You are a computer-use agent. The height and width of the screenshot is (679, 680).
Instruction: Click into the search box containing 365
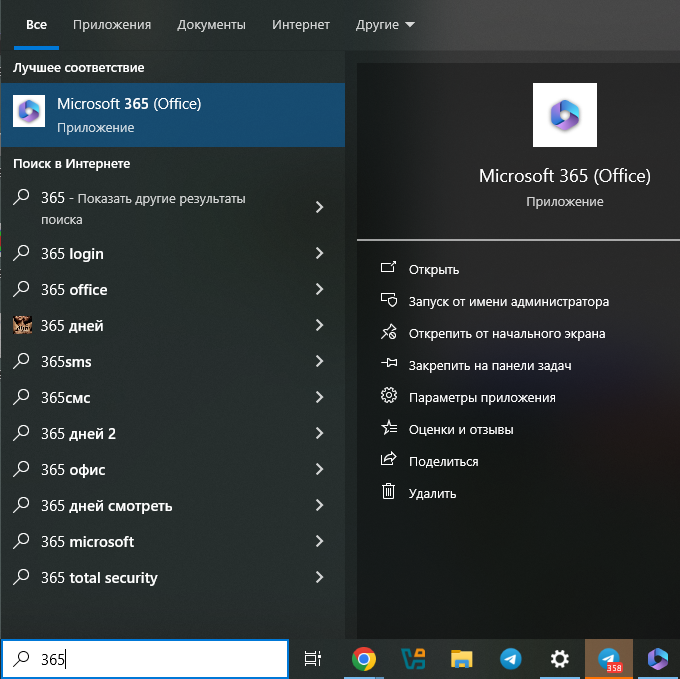click(x=145, y=659)
